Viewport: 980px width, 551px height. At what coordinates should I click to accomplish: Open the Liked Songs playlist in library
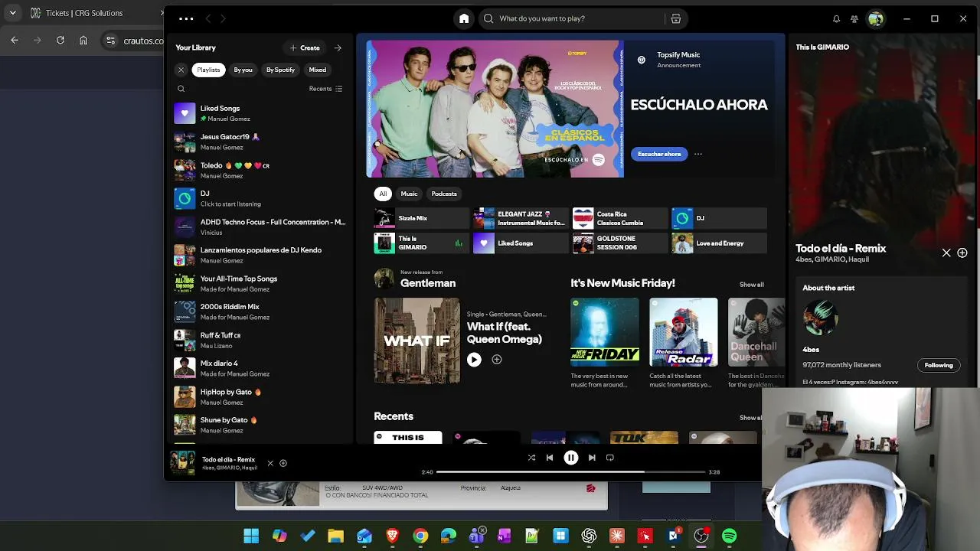click(x=260, y=113)
